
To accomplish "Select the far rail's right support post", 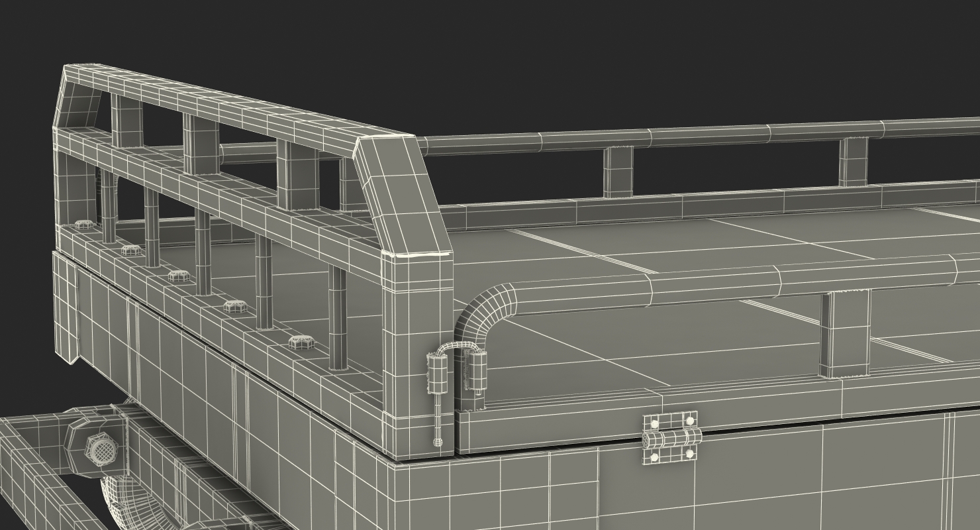I will [x=853, y=162].
